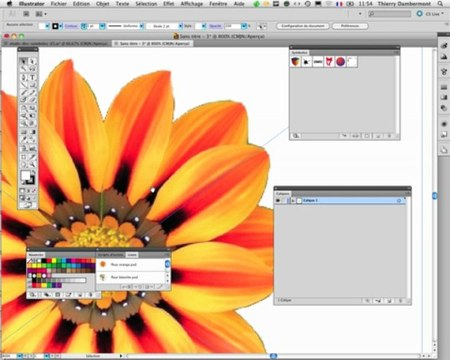Screen dimensions: 450x360
Task: Select the Magic Wand tool
Action: click(x=23, y=69)
